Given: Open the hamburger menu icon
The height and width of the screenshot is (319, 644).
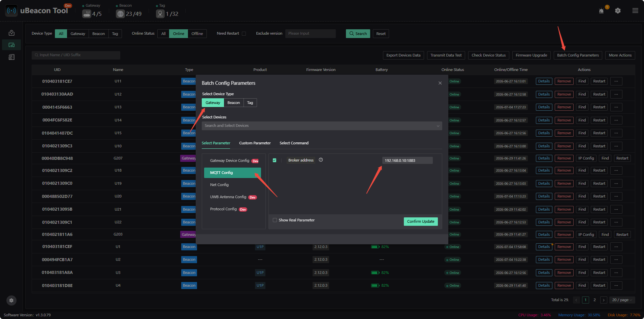Looking at the screenshot, I should pos(635,11).
